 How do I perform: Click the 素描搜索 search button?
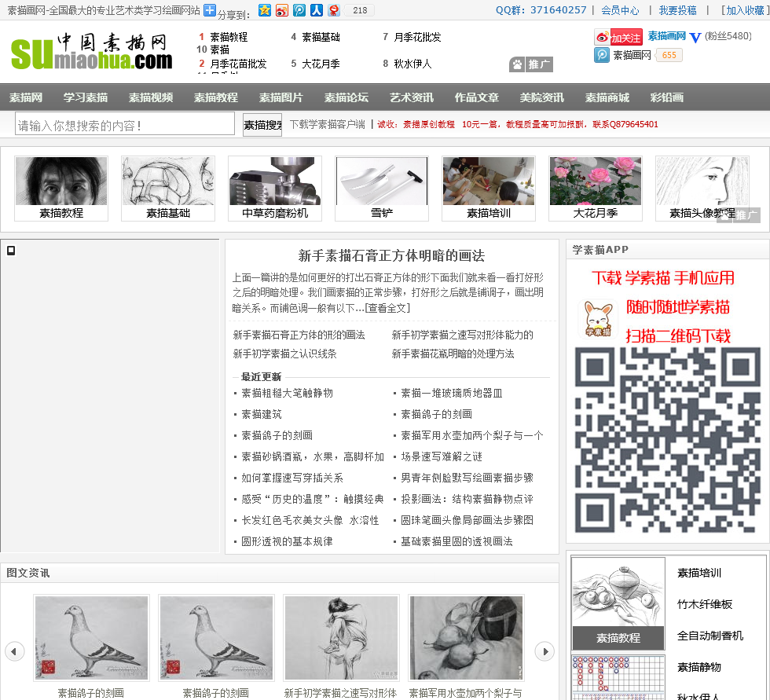point(262,125)
